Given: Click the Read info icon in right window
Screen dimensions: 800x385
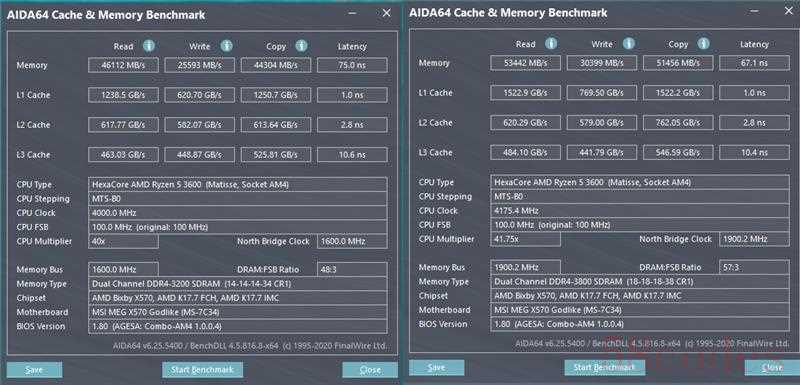Looking at the screenshot, I should pos(551,44).
